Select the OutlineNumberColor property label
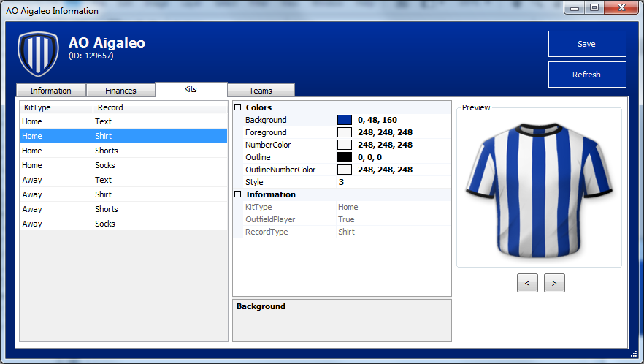The image size is (644, 364). tap(280, 170)
